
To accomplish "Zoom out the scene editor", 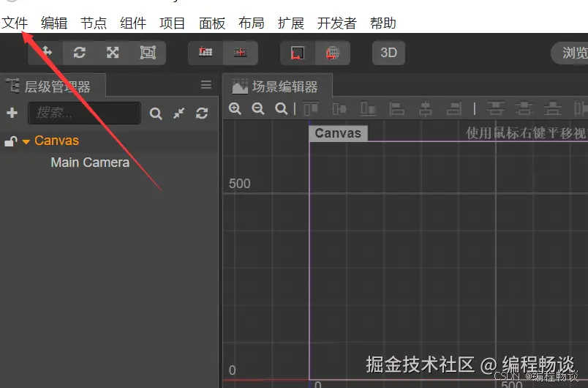I will click(x=258, y=109).
